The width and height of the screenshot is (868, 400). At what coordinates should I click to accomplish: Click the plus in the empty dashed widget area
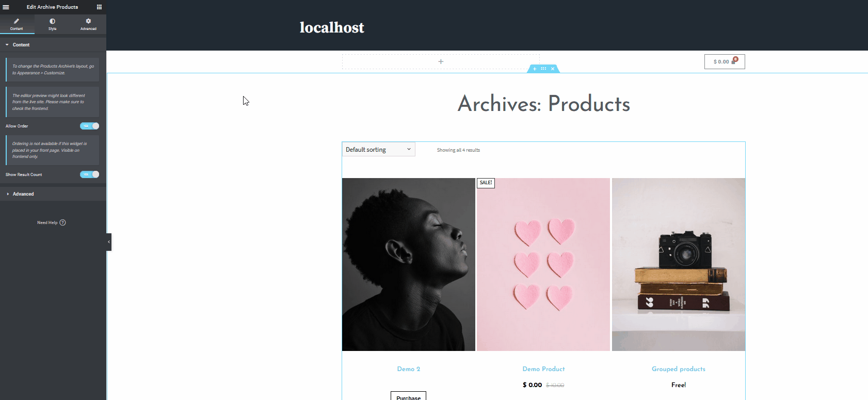click(x=441, y=61)
